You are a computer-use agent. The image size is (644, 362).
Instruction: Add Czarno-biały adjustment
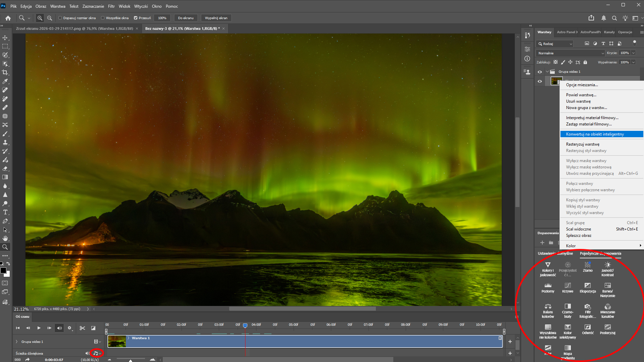point(567,306)
